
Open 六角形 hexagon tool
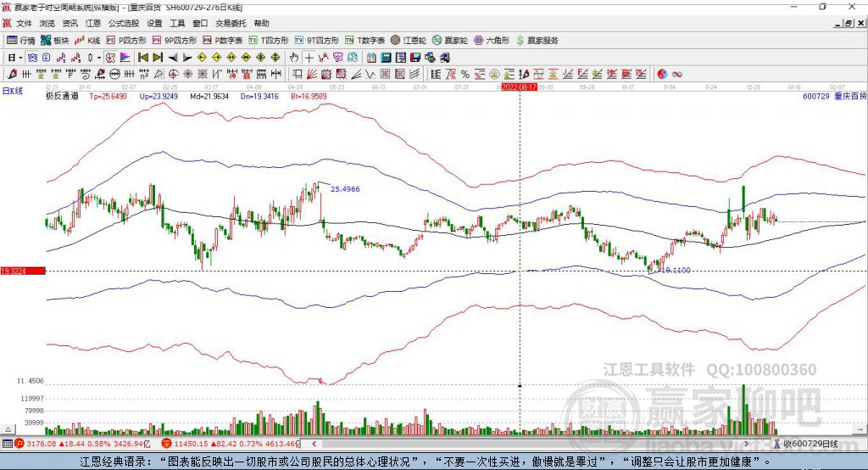[x=492, y=41]
